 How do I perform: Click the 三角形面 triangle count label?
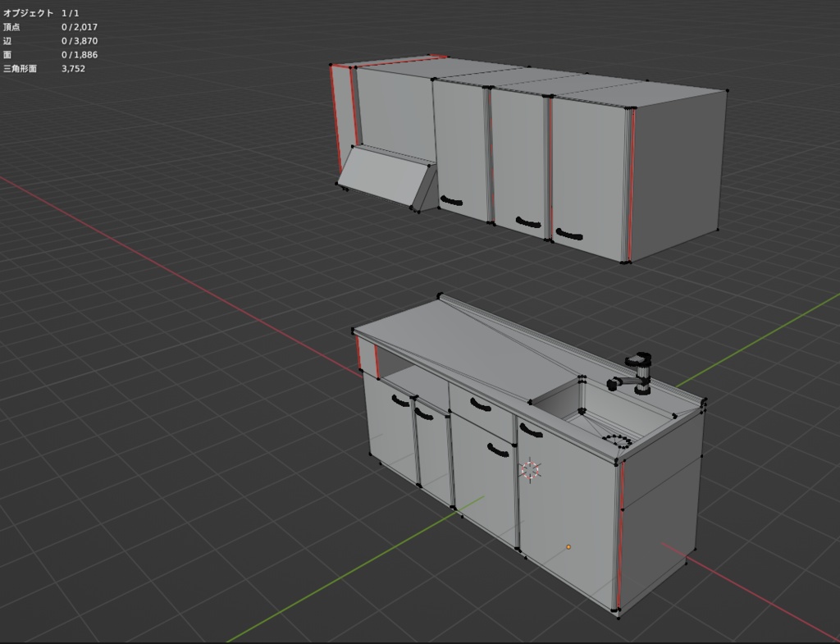click(20, 69)
